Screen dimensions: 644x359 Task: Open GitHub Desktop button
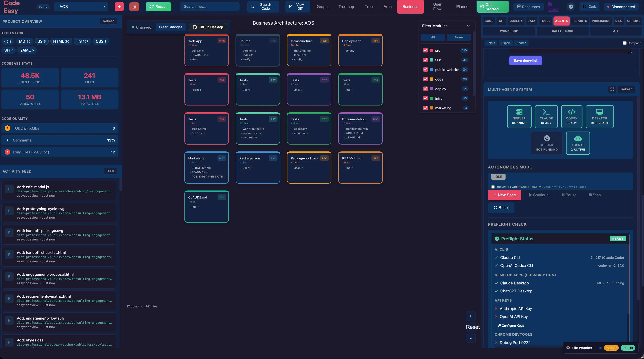(x=207, y=27)
